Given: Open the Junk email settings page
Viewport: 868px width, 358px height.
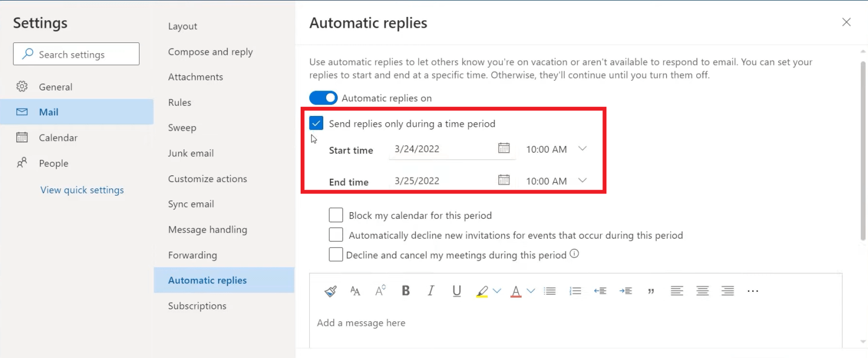Looking at the screenshot, I should [191, 153].
